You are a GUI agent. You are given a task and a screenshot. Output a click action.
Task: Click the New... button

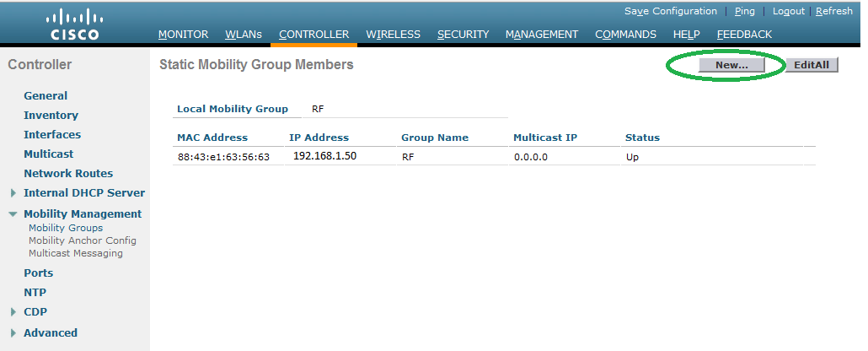pos(731,65)
